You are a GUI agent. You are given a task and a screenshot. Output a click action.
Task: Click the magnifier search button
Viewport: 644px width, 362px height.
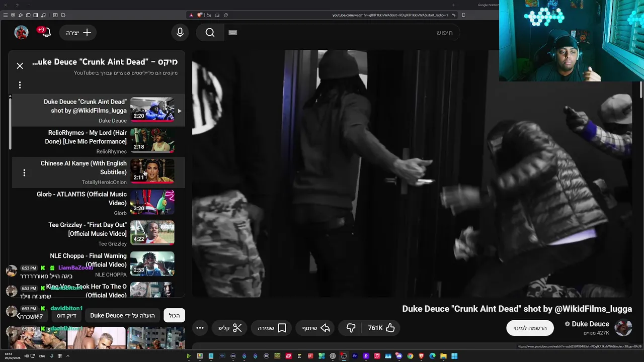[210, 33]
